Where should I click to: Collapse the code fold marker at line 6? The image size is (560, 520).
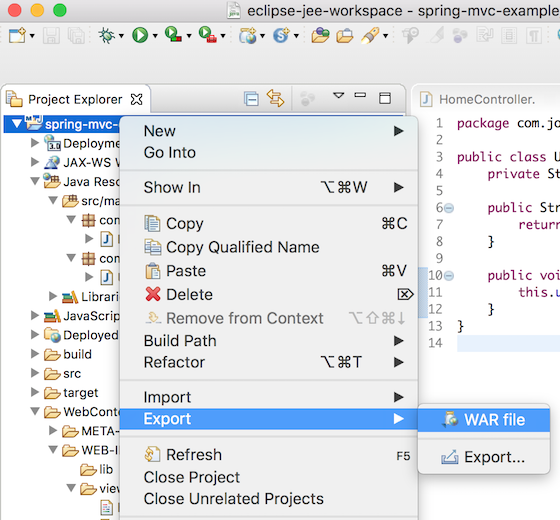(x=449, y=208)
